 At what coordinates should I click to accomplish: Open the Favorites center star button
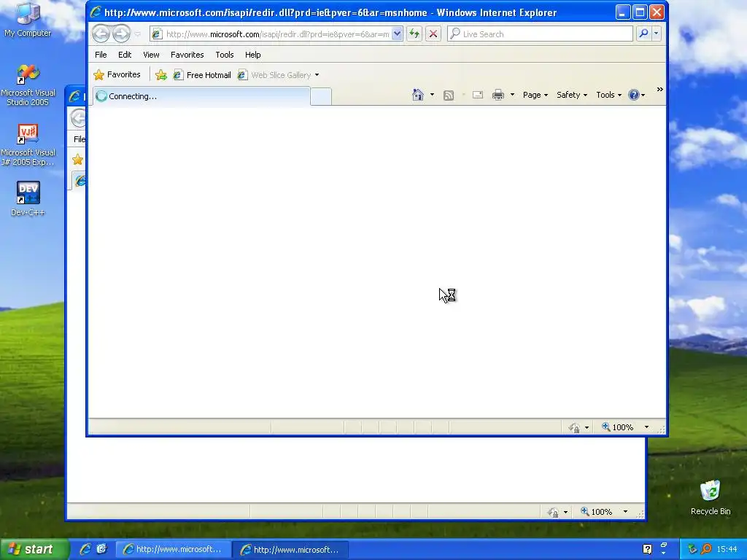[117, 75]
